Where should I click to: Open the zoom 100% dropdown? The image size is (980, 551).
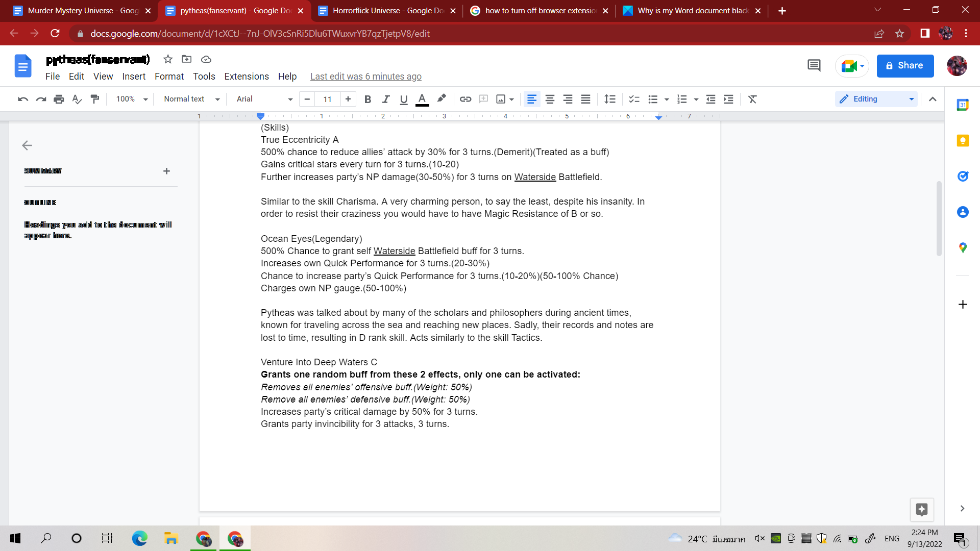[131, 99]
